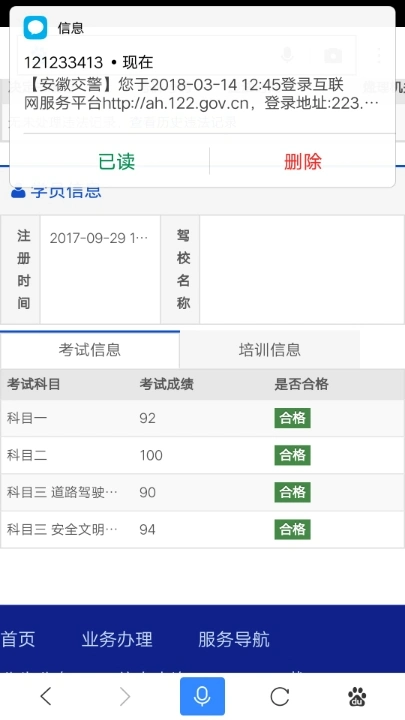The height and width of the screenshot is (720, 405).
Task: Tap the student info person icon
Action: 18,192
